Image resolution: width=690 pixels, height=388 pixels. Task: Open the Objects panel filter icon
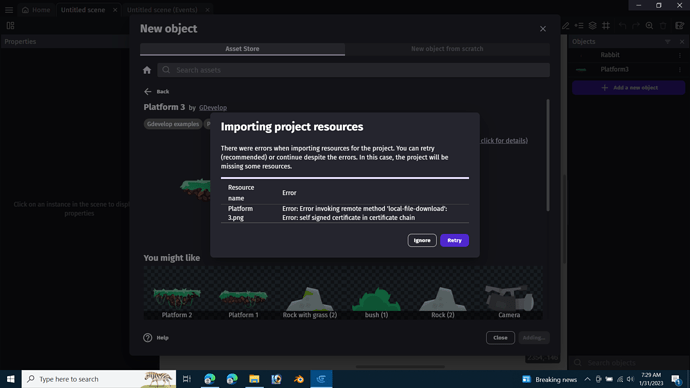pos(668,41)
